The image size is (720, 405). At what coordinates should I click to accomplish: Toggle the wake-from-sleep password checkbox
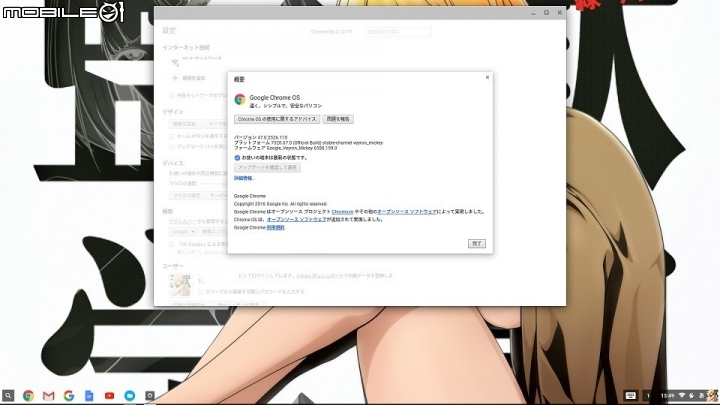point(200,292)
